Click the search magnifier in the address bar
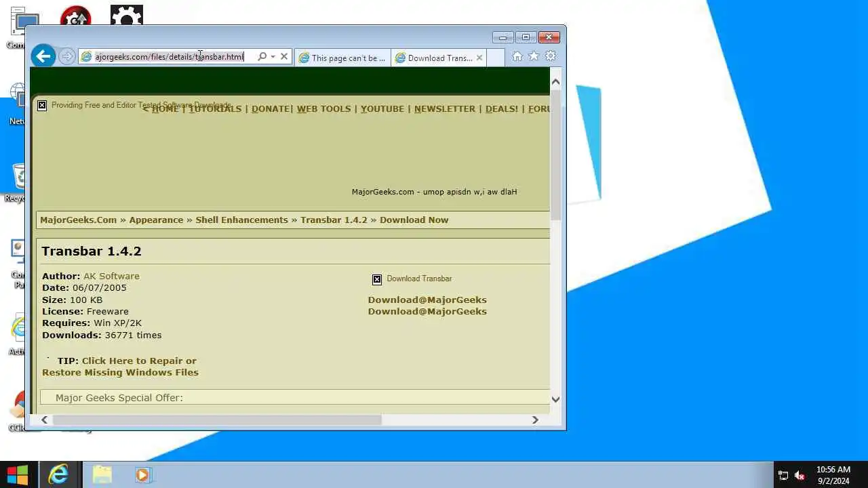Screen dimensions: 868x488 (262, 56)
